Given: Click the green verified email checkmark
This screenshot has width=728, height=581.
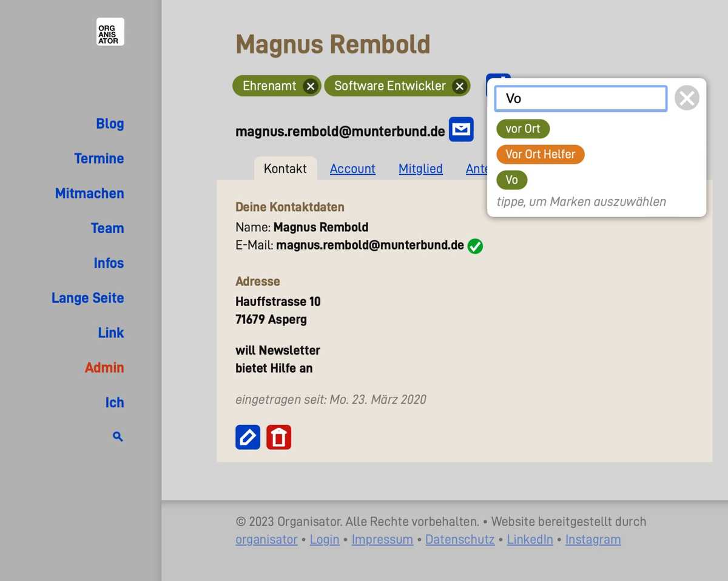Looking at the screenshot, I should point(475,246).
